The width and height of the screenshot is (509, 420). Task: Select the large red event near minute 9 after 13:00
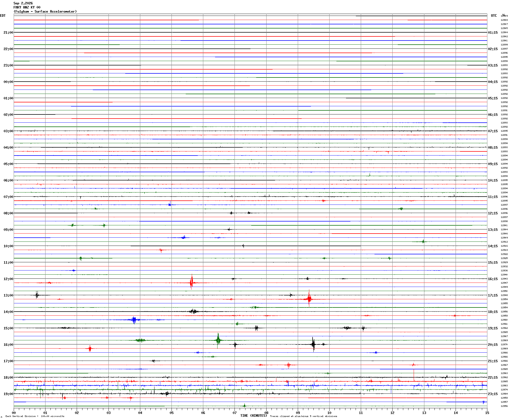tap(309, 298)
